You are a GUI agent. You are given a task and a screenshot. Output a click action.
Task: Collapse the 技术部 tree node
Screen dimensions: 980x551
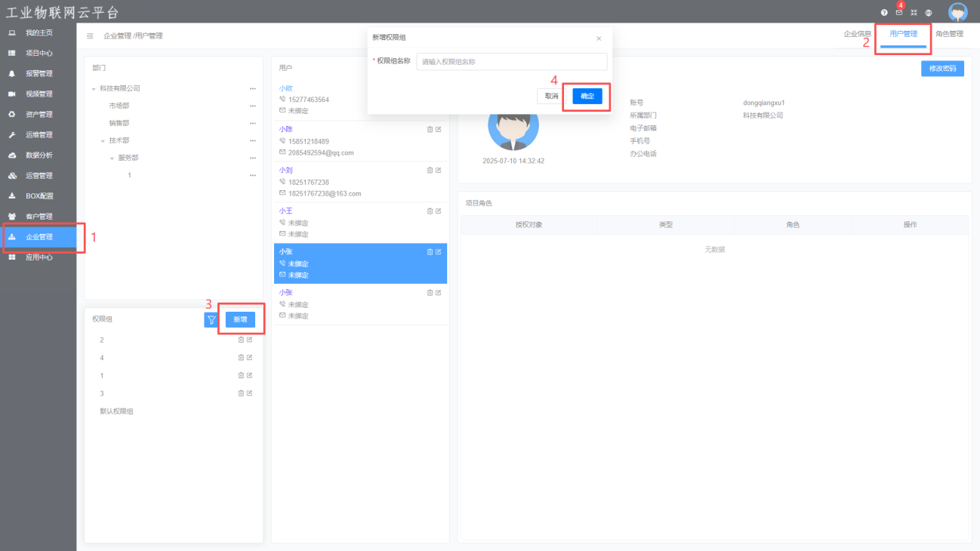tap(103, 141)
